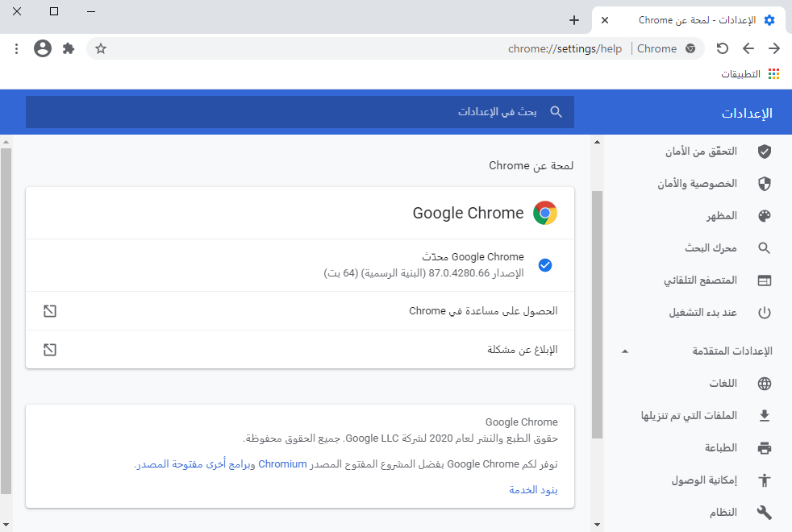This screenshot has width=792, height=532.
Task: Click the Accessibility person icon
Action: pos(765,480)
